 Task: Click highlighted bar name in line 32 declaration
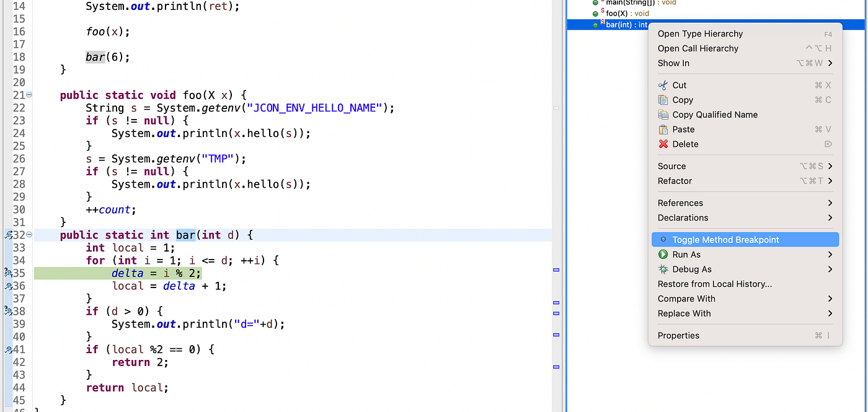(x=186, y=235)
